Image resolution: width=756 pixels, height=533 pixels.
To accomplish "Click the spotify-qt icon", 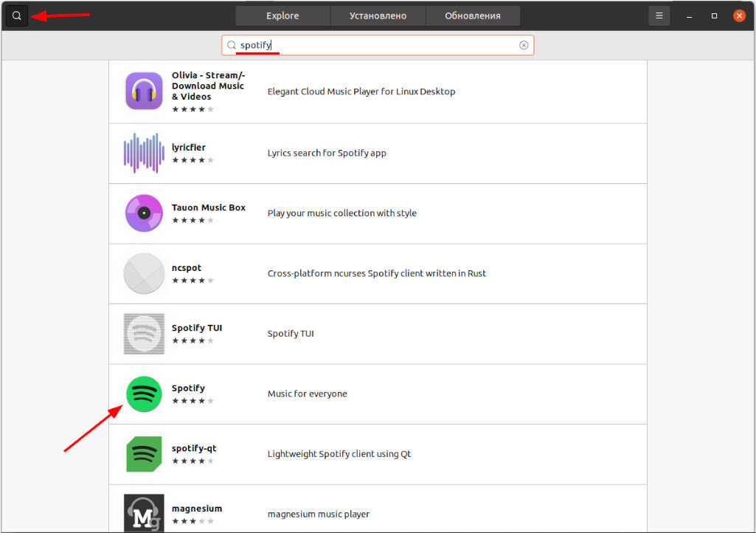I will 144,454.
